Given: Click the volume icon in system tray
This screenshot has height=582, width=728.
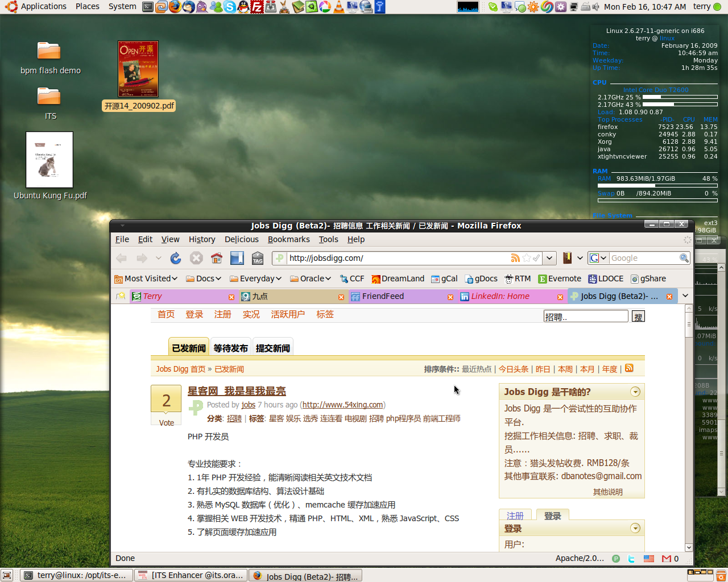Looking at the screenshot, I should pyautogui.click(x=595, y=7).
